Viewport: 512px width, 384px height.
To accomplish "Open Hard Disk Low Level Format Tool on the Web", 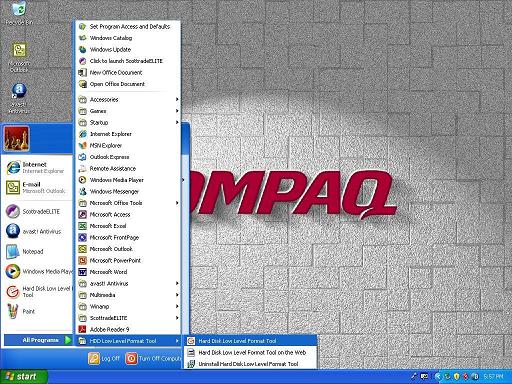I will tap(250, 352).
